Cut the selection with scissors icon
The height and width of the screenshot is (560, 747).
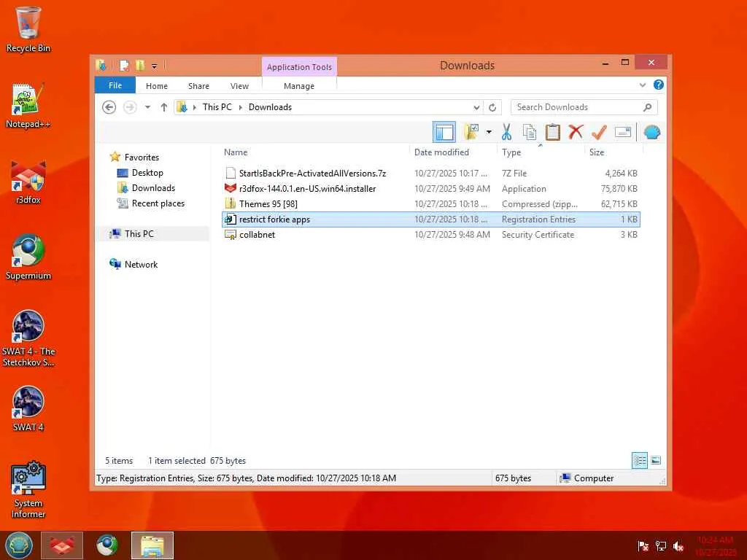tap(506, 132)
